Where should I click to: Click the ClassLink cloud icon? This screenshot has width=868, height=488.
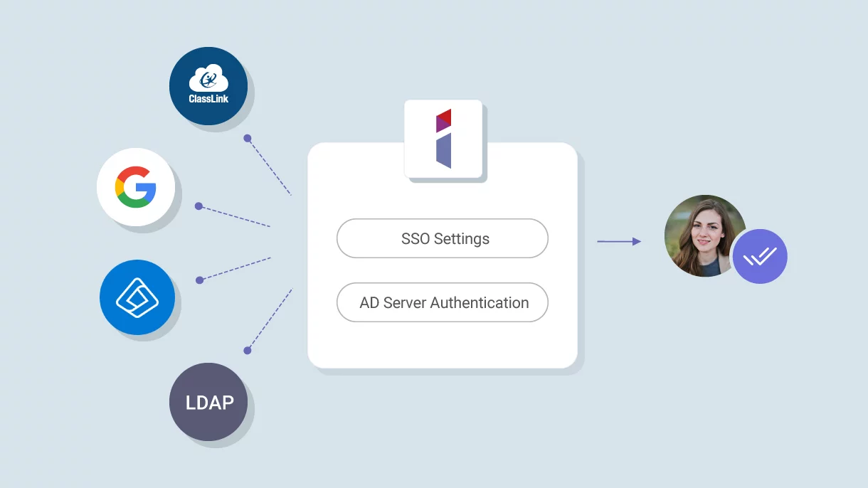(208, 86)
